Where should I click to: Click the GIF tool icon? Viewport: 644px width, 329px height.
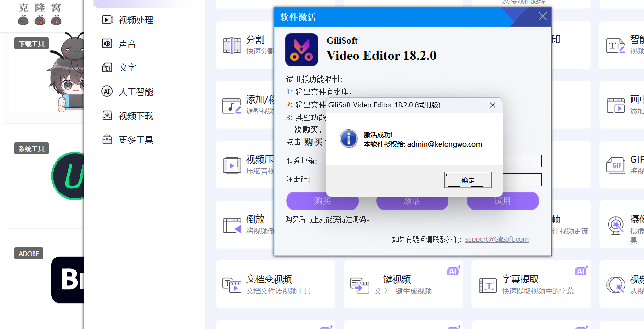point(616,165)
